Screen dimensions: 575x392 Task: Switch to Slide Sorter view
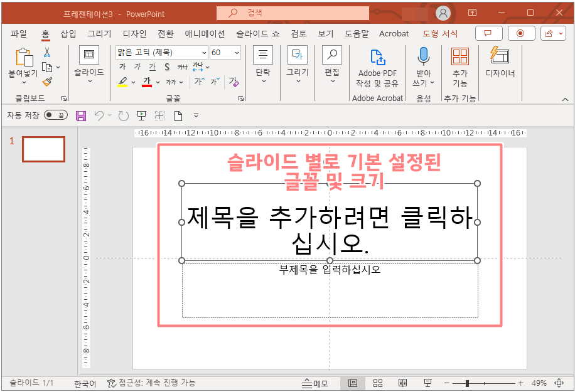[x=378, y=383]
